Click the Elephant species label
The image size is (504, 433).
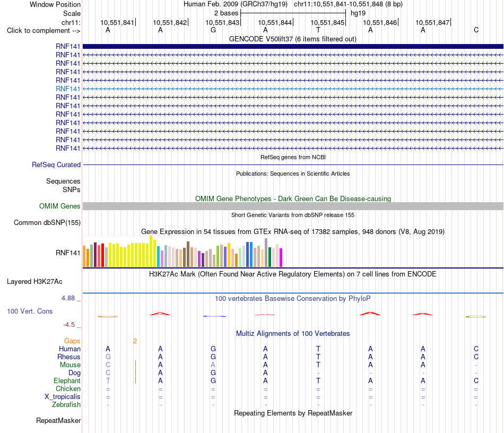(x=67, y=380)
